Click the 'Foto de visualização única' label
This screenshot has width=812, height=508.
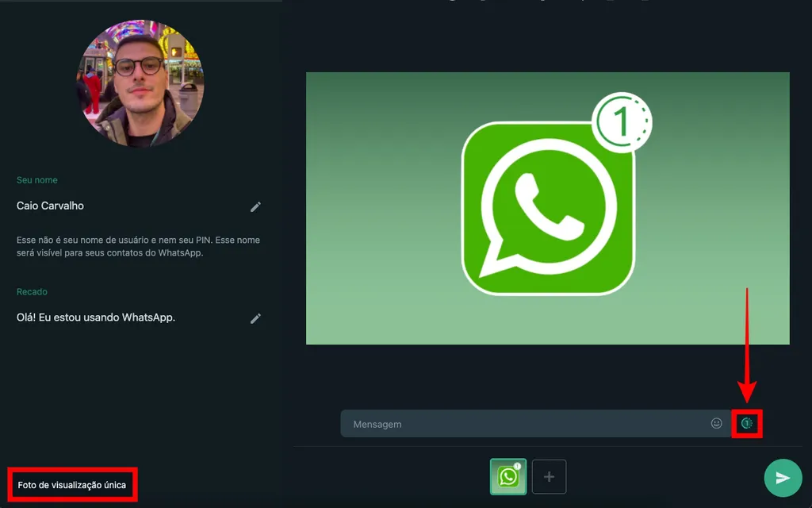pos(71,485)
